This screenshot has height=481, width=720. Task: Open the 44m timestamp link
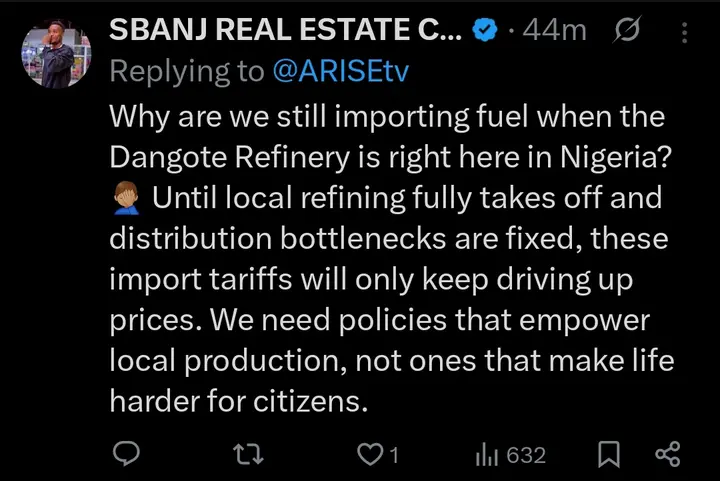(554, 31)
